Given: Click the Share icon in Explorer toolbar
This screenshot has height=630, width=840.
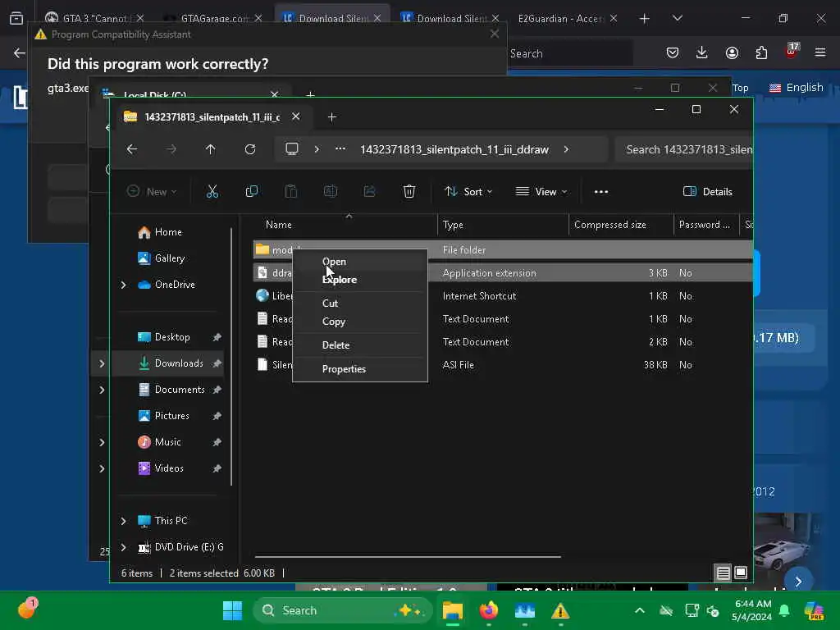Looking at the screenshot, I should [370, 191].
